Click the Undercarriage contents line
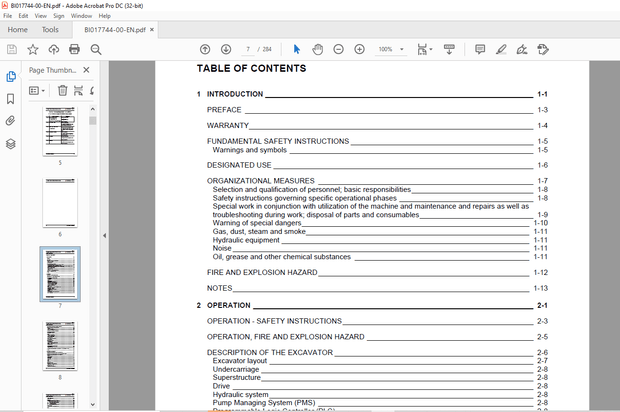The image size is (620, 412). [x=380, y=369]
